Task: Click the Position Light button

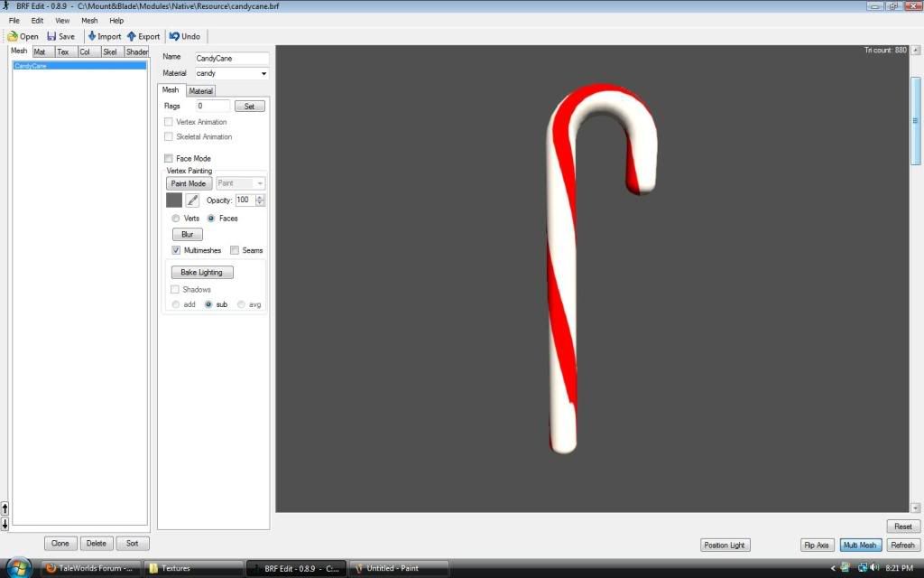Action: click(x=725, y=545)
